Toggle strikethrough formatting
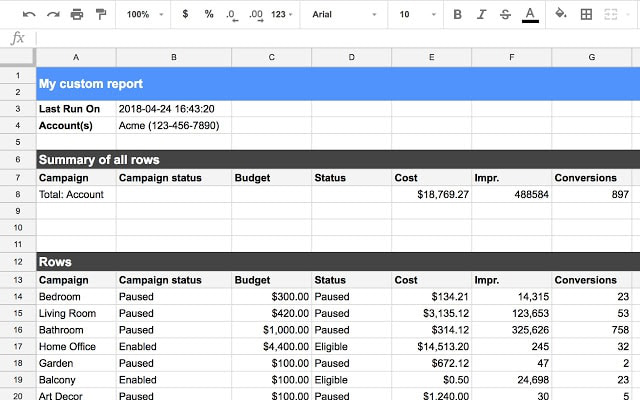Image resolution: width=640 pixels, height=400 pixels. 504,15
